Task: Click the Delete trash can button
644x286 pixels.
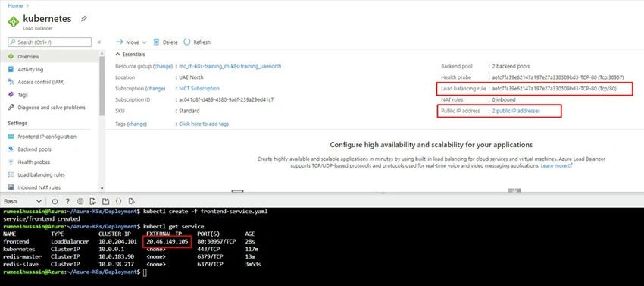Action: (x=165, y=42)
